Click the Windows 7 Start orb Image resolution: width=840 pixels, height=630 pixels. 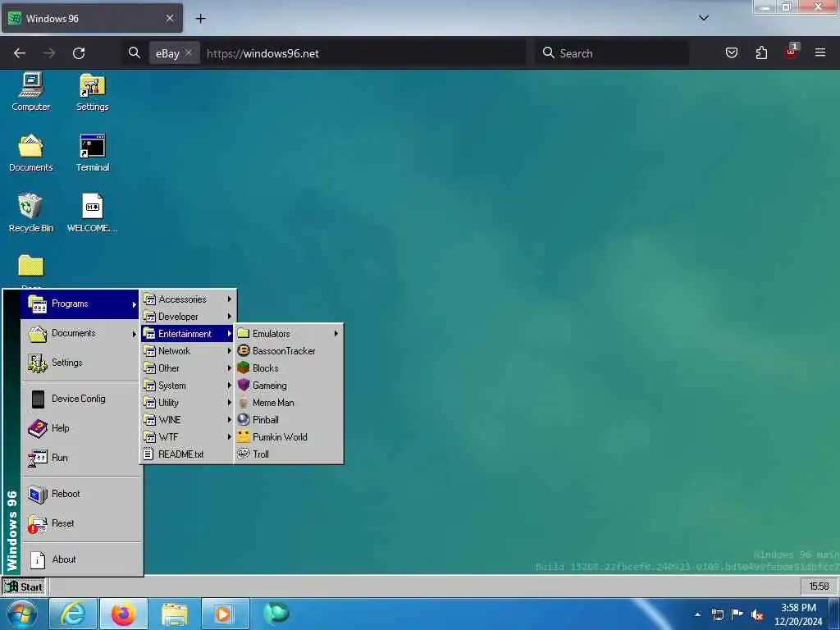pos(21,614)
